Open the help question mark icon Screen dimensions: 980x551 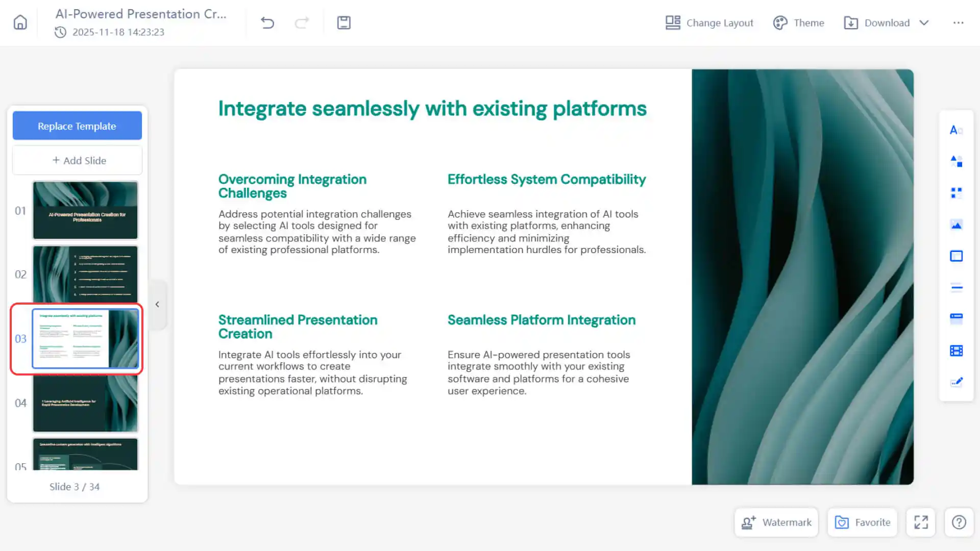(x=959, y=522)
